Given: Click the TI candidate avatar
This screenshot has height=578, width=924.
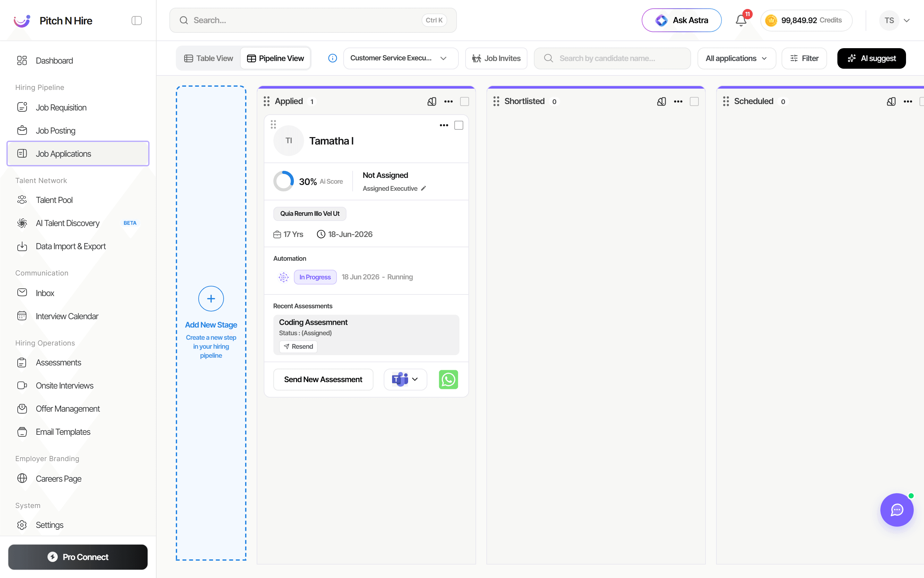Looking at the screenshot, I should 289,141.
